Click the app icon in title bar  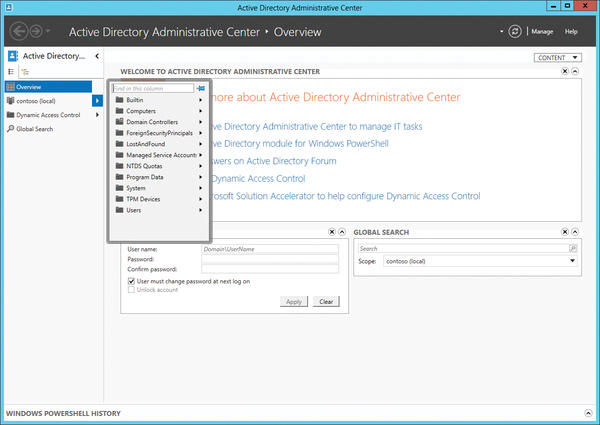coord(9,7)
